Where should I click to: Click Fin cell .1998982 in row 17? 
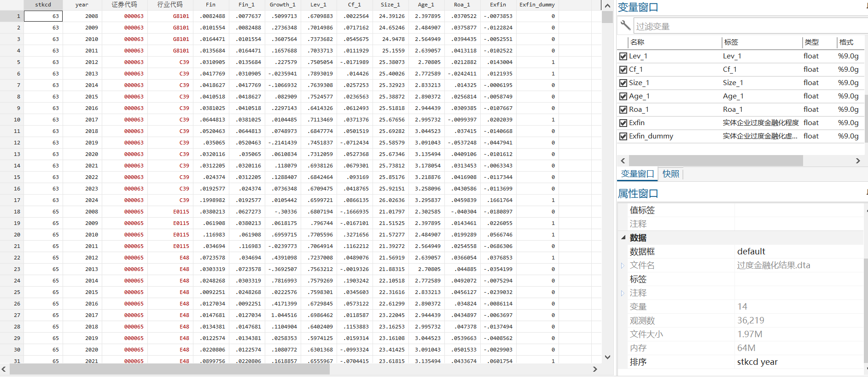pos(210,200)
